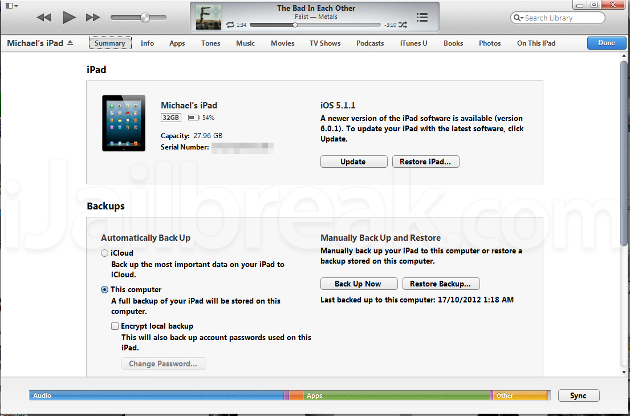The image size is (630, 416).
Task: View the On This iPad tab
Action: (x=536, y=43)
